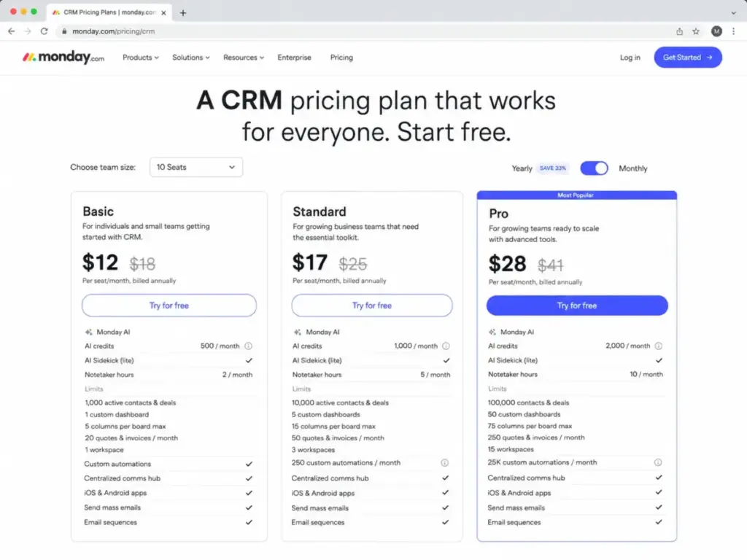Click Monday AI sparkle icon in Pro
Viewport: 747px width, 560px height.
point(492,332)
